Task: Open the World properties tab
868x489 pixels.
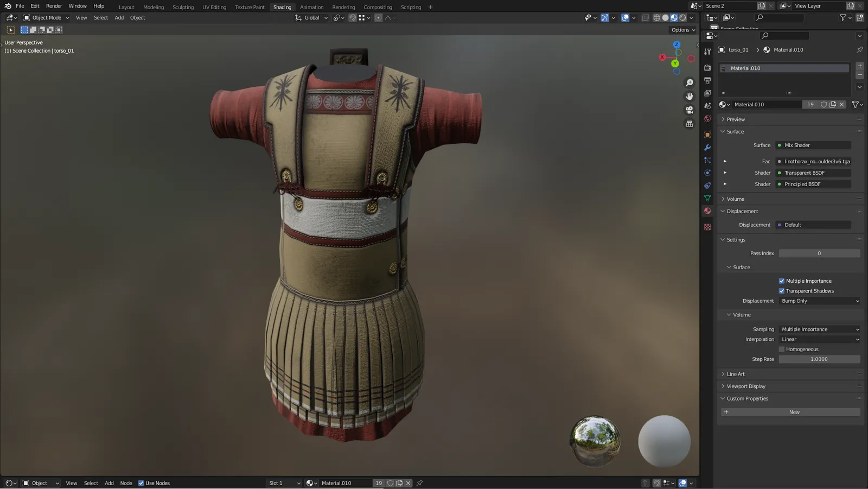Action: point(707,119)
